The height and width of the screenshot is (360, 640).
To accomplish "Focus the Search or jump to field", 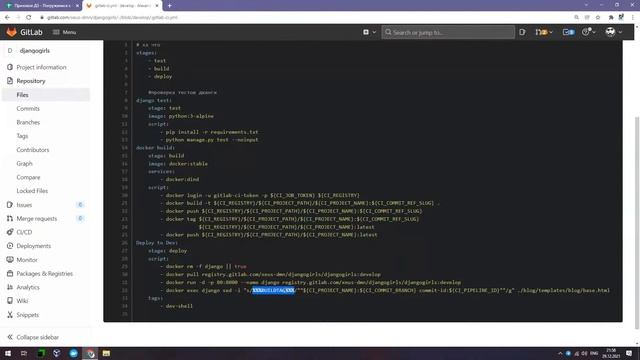I will (x=448, y=32).
